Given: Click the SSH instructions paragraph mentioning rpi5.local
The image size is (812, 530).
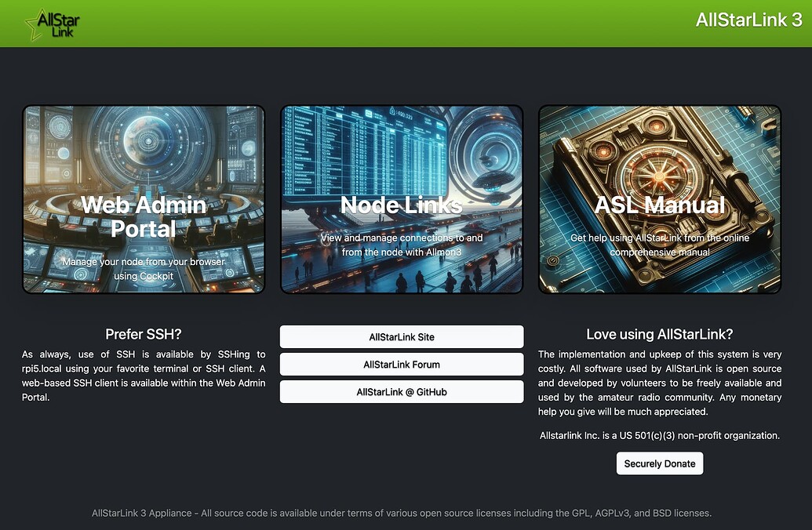Looking at the screenshot, I should pyautogui.click(x=144, y=376).
